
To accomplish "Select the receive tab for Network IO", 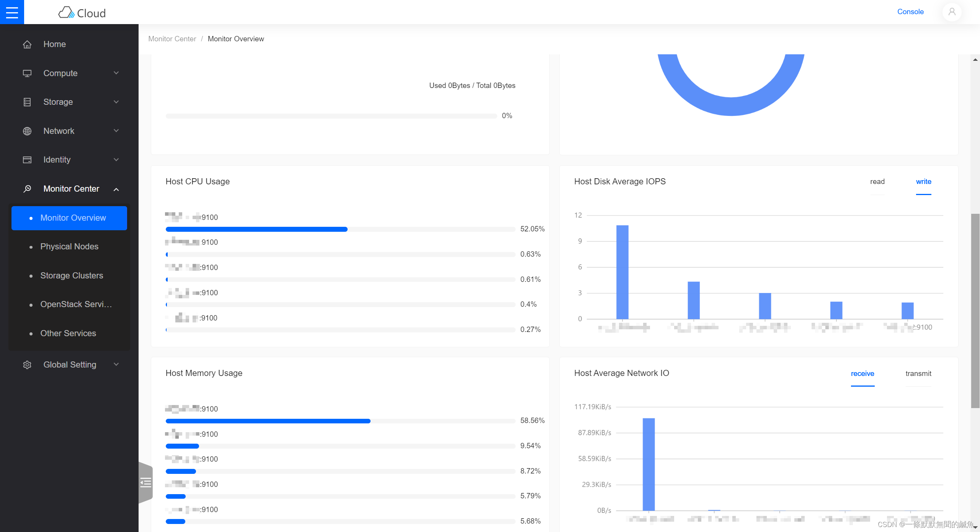I will tap(862, 374).
